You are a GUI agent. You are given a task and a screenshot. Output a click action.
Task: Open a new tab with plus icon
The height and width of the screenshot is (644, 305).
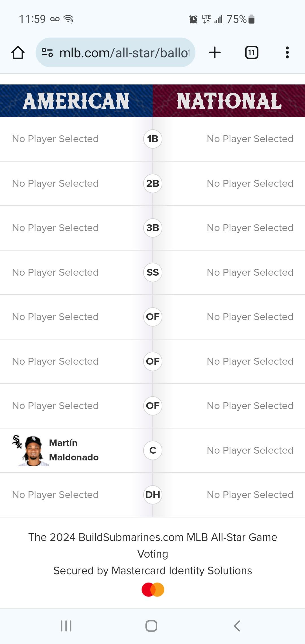click(215, 53)
